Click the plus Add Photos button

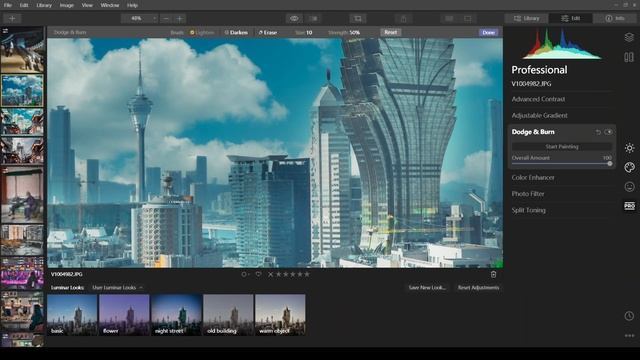12,18
